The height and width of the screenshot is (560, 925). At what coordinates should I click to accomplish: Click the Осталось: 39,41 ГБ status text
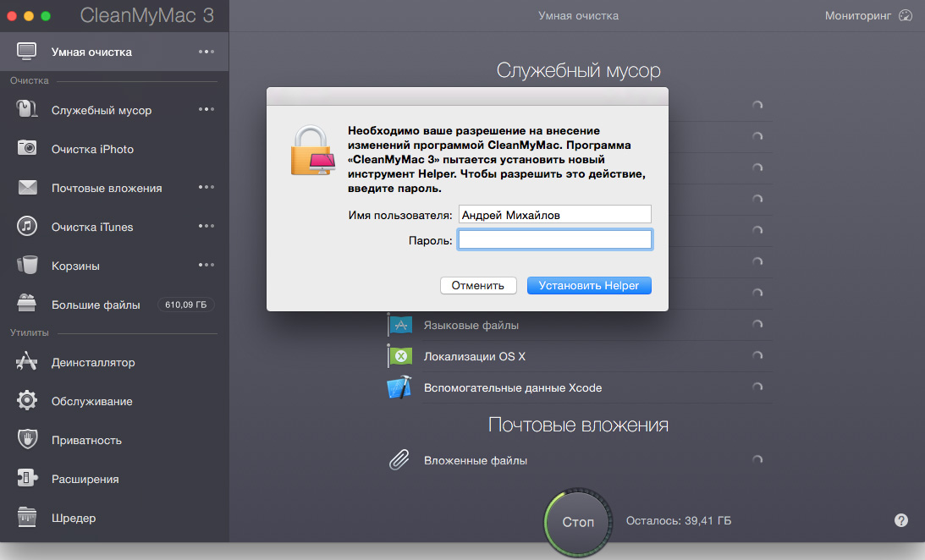(679, 520)
